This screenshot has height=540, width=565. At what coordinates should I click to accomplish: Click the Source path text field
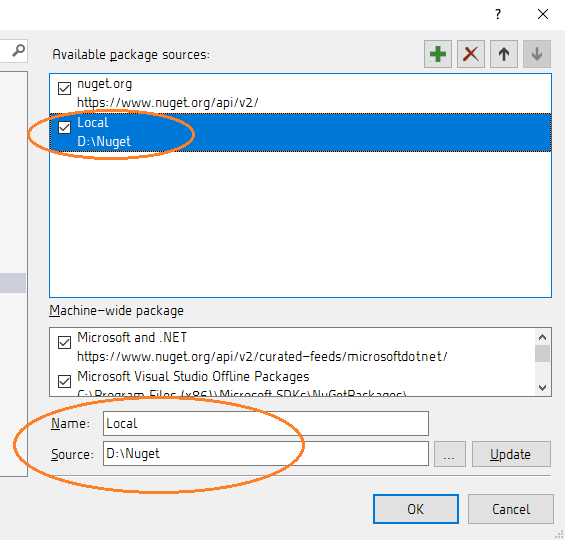click(x=266, y=454)
